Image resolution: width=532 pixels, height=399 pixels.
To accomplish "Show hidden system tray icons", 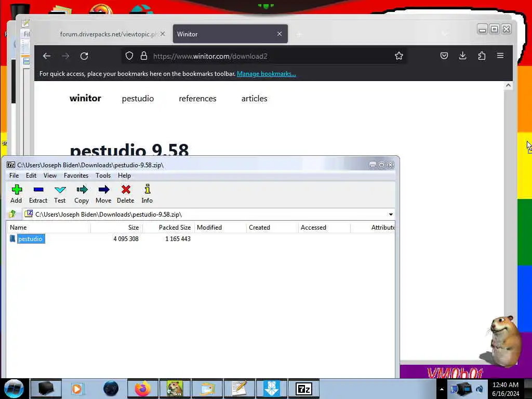I will 442,389.
